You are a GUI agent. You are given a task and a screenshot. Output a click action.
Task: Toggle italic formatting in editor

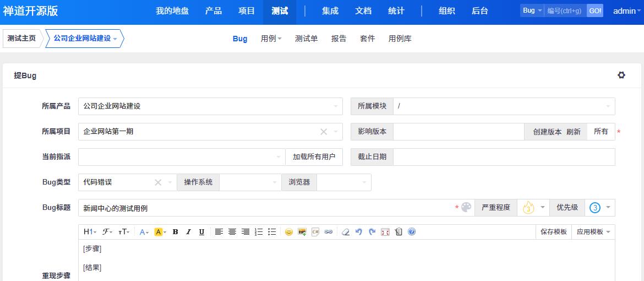click(188, 232)
